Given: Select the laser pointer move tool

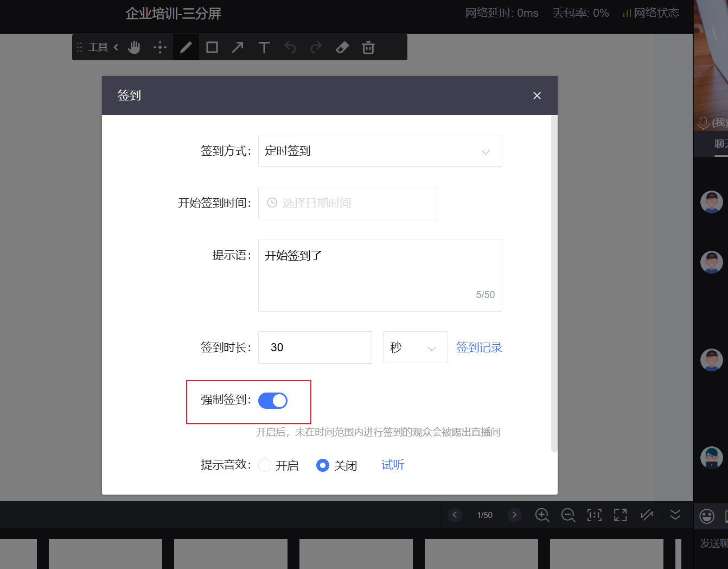Looking at the screenshot, I should [160, 47].
